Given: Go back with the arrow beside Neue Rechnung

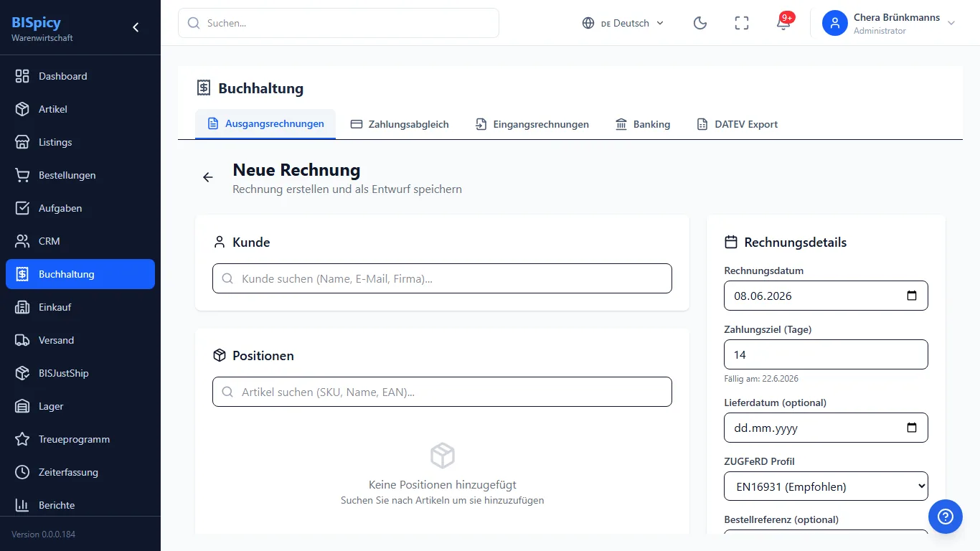Looking at the screenshot, I should point(208,177).
